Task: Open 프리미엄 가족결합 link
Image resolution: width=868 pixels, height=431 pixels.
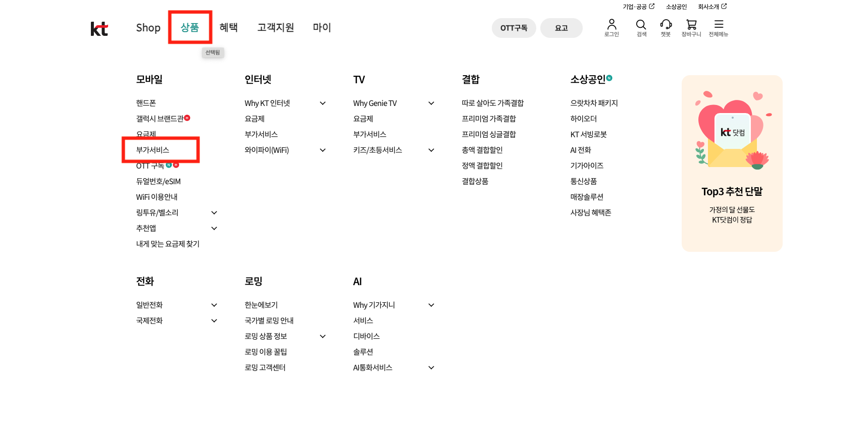Action: click(x=489, y=119)
